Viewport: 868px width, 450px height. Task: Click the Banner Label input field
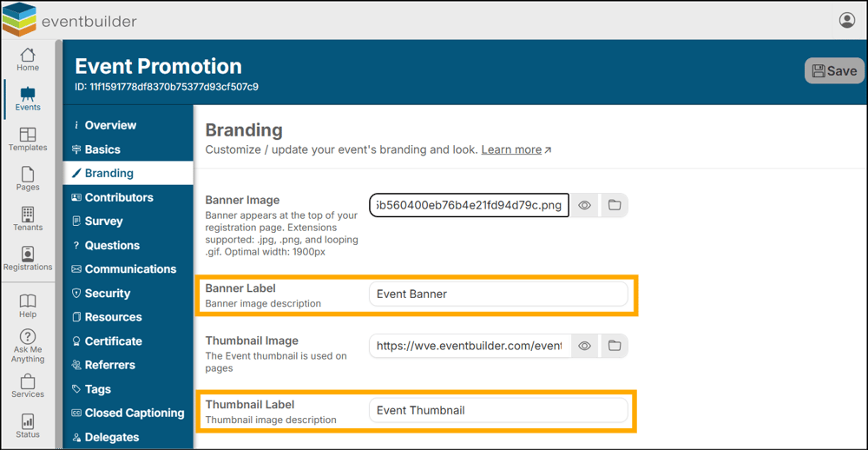(498, 294)
